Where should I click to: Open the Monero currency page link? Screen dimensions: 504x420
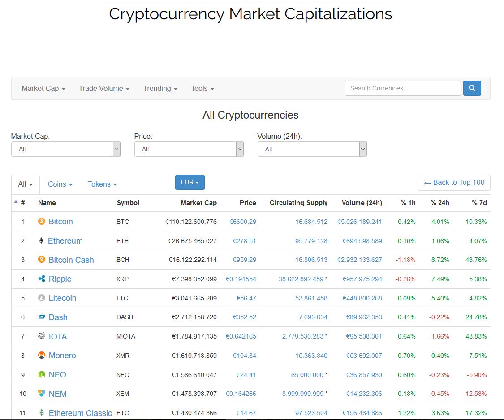click(x=62, y=356)
